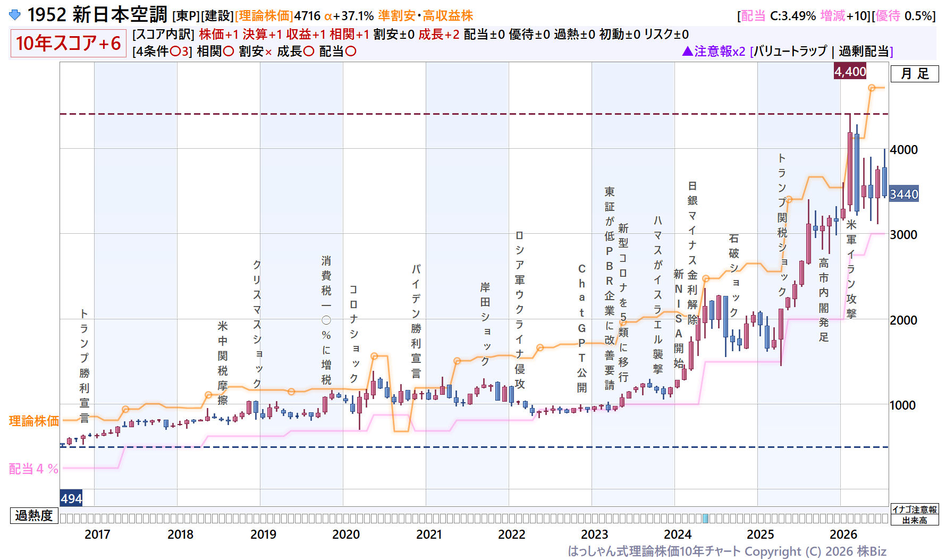Click the 4,400 target price label
The width and height of the screenshot is (946, 560).
(x=850, y=72)
